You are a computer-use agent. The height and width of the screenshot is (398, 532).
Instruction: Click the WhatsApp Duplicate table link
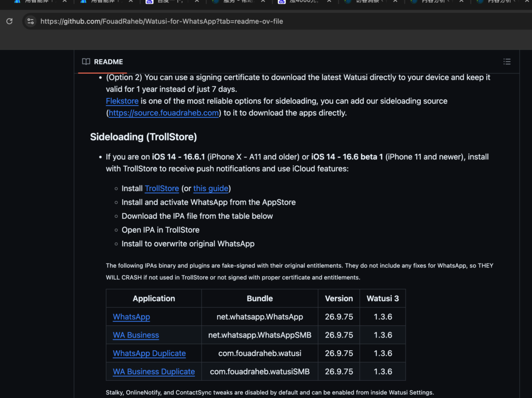pyautogui.click(x=149, y=353)
